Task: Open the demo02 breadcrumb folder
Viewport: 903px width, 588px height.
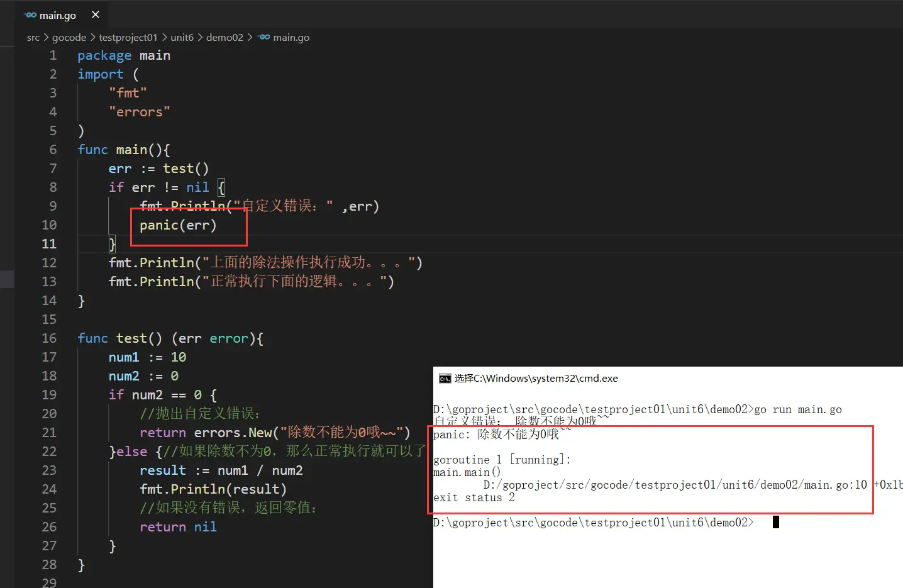Action: click(224, 38)
